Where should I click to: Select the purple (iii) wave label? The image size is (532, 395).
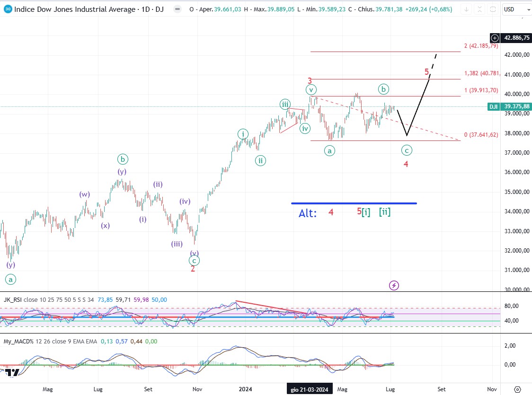[177, 244]
